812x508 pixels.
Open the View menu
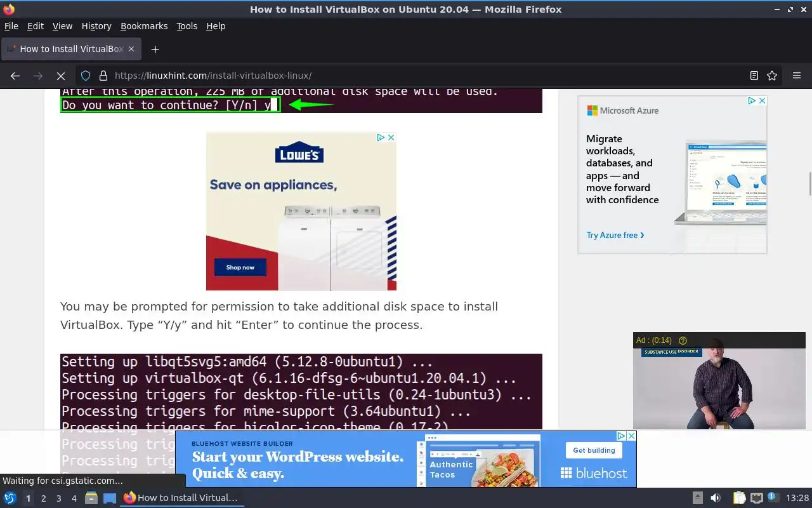pyautogui.click(x=62, y=26)
